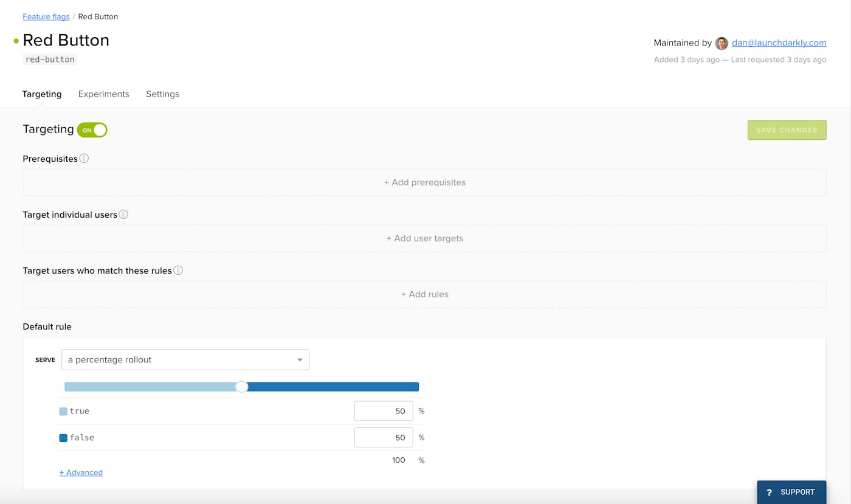Click the 'false' variation label

(x=82, y=438)
